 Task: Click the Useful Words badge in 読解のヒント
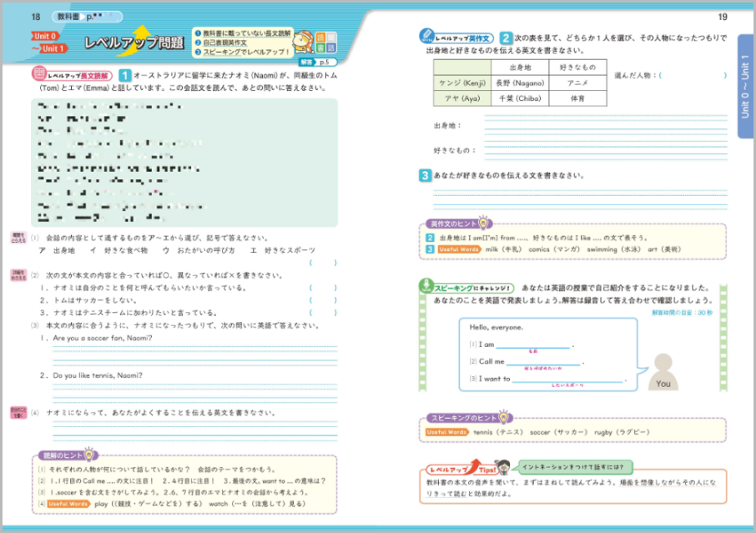pyautogui.click(x=68, y=504)
